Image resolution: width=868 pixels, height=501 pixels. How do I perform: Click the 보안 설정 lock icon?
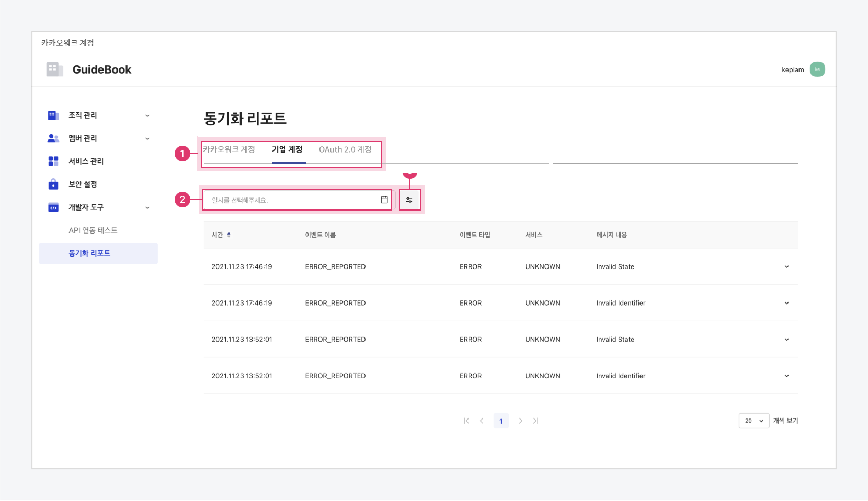[53, 184]
